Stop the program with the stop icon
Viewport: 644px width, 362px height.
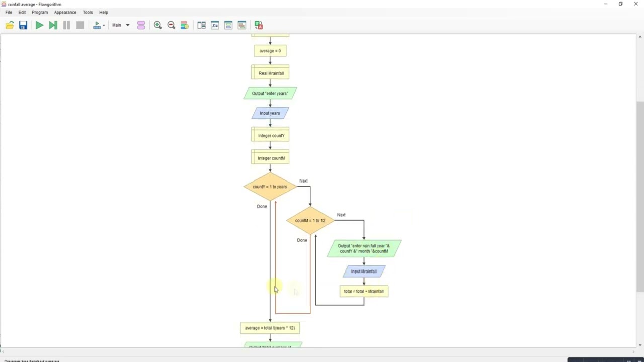point(80,25)
